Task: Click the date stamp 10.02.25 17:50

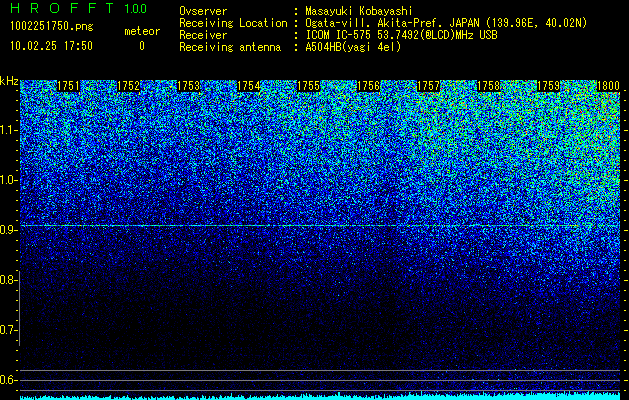Action: point(51,46)
